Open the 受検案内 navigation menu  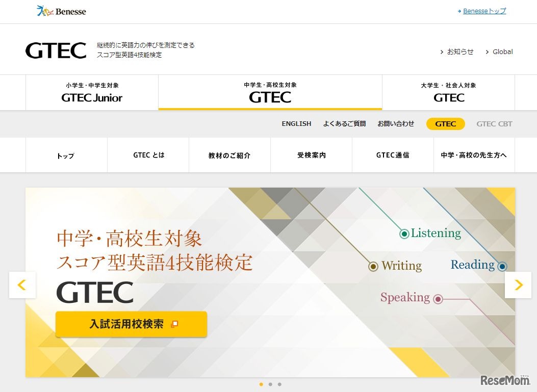tap(311, 155)
